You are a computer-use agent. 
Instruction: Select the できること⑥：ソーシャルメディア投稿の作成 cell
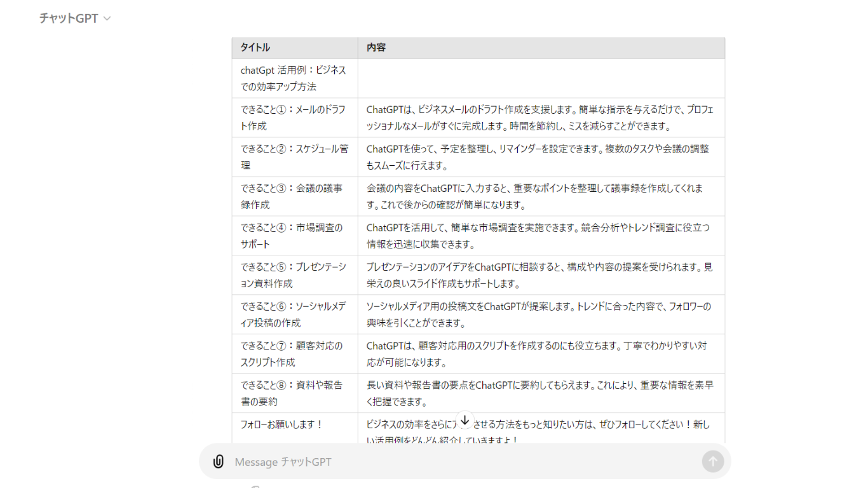coord(295,315)
